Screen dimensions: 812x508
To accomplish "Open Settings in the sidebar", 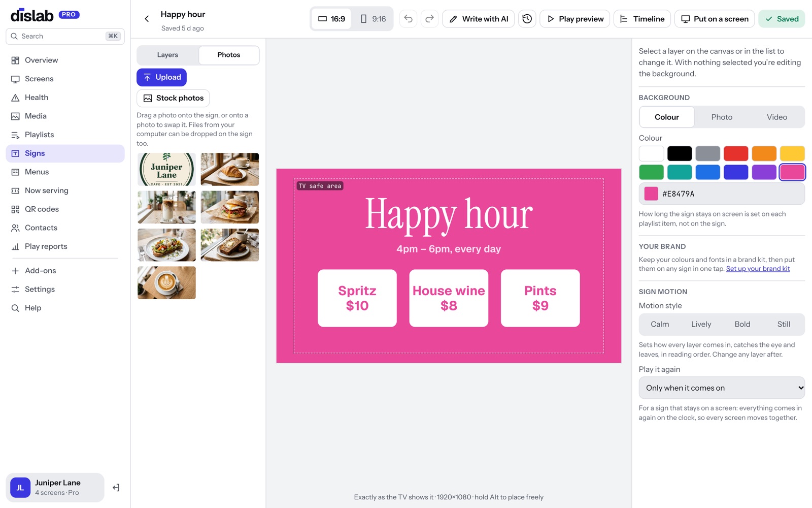I will point(65,289).
